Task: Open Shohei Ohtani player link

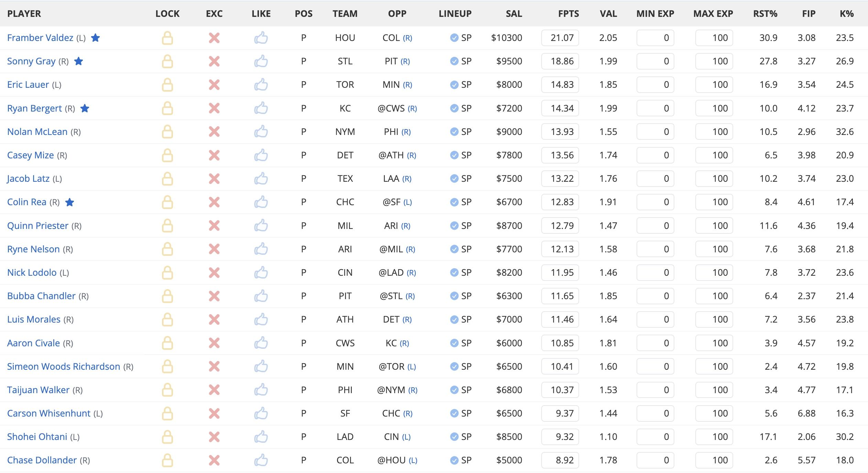Action: tap(37, 437)
